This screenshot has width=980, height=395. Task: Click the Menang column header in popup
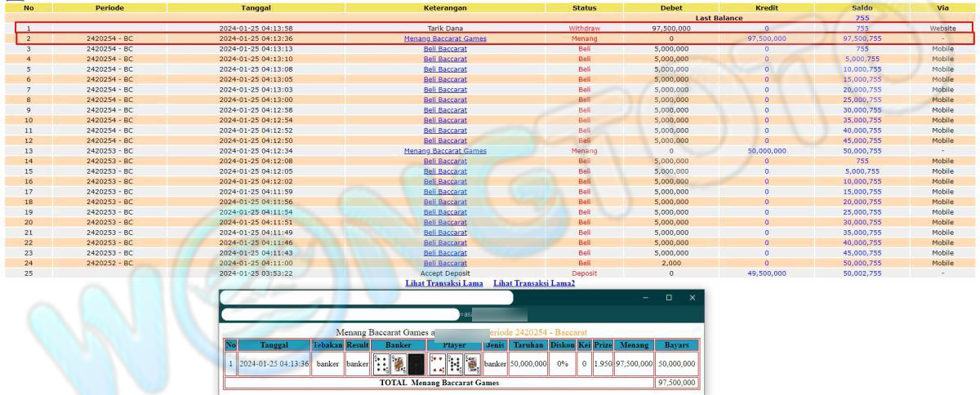(x=634, y=345)
